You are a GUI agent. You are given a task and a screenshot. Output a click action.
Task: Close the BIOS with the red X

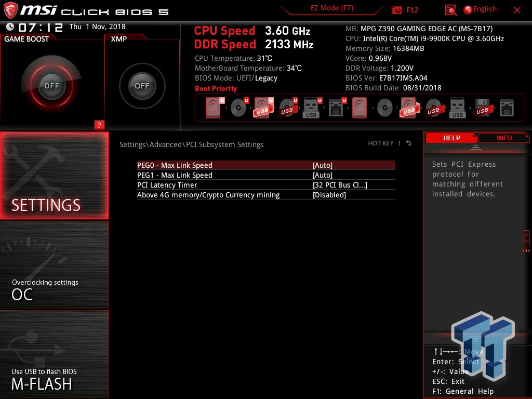coord(517,10)
